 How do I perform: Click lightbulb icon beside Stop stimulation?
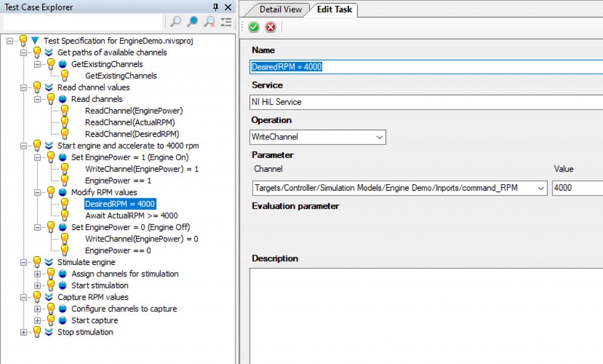point(37,332)
